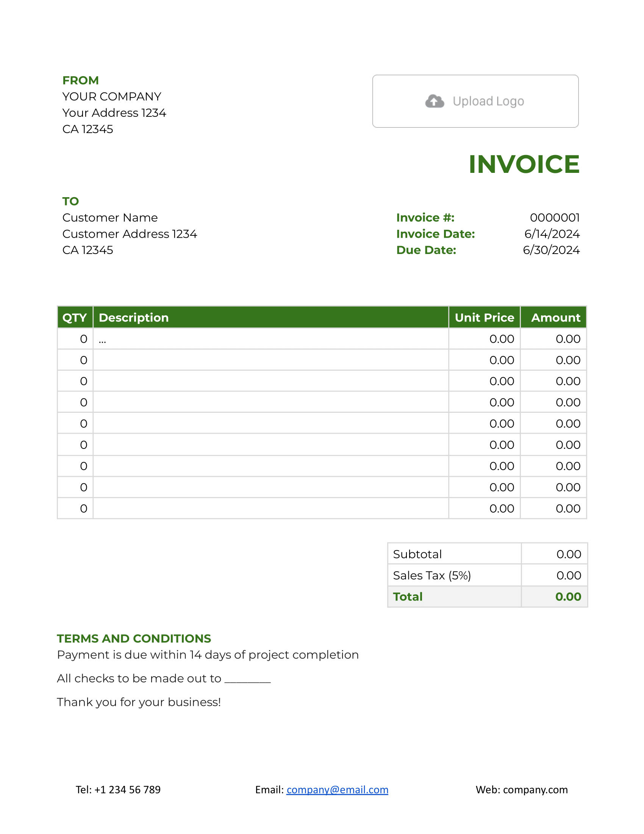The image size is (644, 834).
Task: Click the Due Date: label
Action: point(426,250)
